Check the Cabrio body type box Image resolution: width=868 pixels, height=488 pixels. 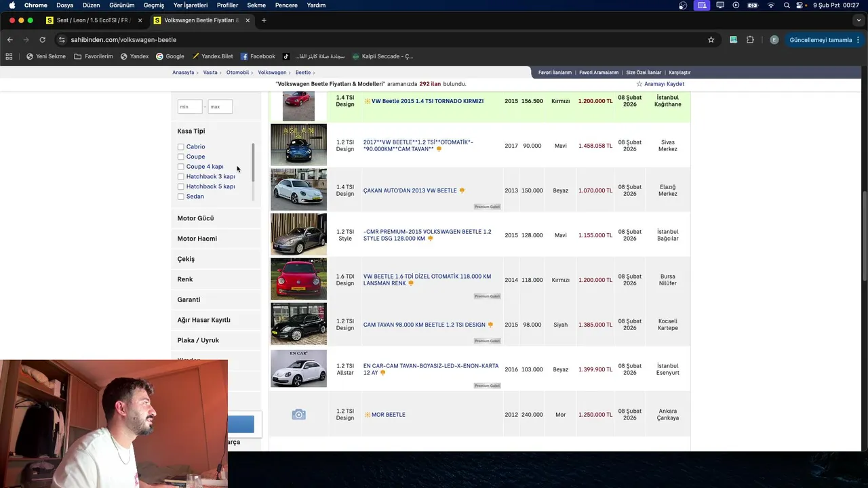181,146
